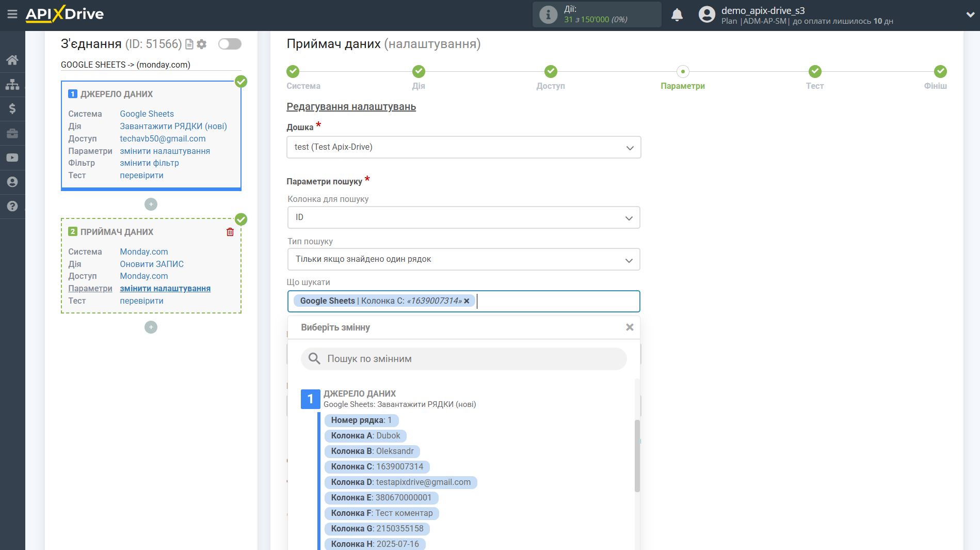
Task: Open the Оновити ЗАПИС action link
Action: coord(152,264)
